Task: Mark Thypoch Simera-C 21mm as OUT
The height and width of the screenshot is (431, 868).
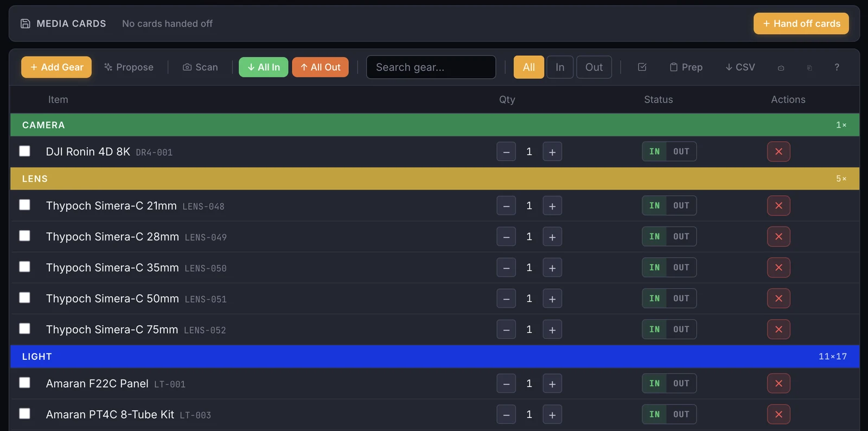Action: (x=681, y=206)
